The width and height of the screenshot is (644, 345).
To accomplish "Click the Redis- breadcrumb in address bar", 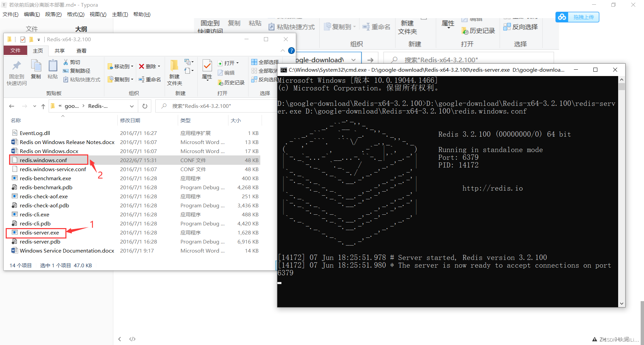I will point(98,106).
